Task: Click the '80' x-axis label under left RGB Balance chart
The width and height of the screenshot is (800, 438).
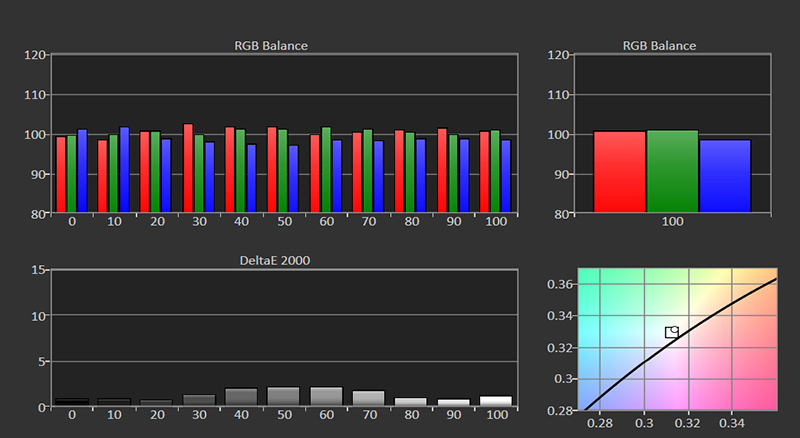Action: coord(411,222)
